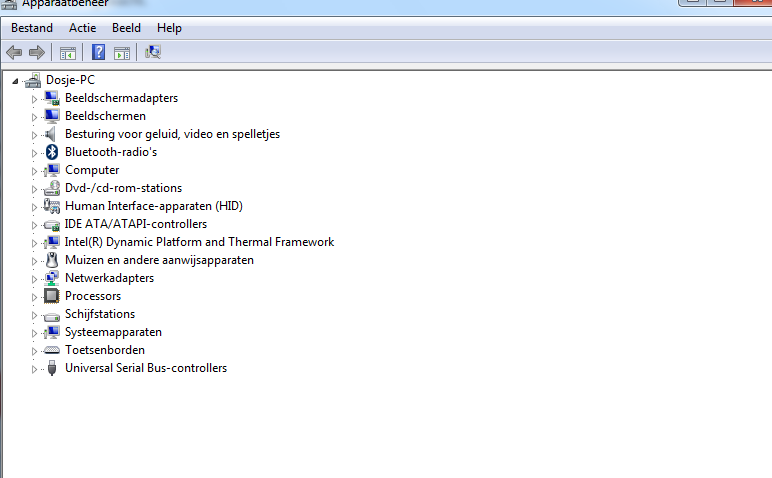Screen dimensions: 772x478
Task: Click the Toetsenborden keyboard icon
Action: coord(52,350)
